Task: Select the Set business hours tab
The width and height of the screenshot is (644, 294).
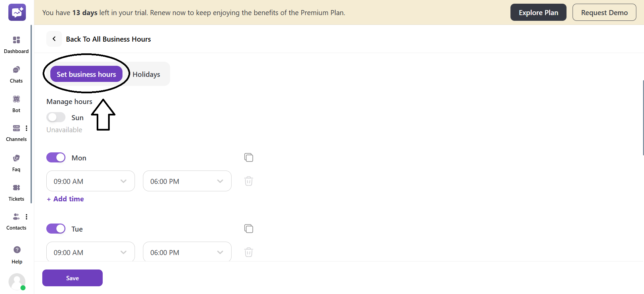Action: coord(86,74)
